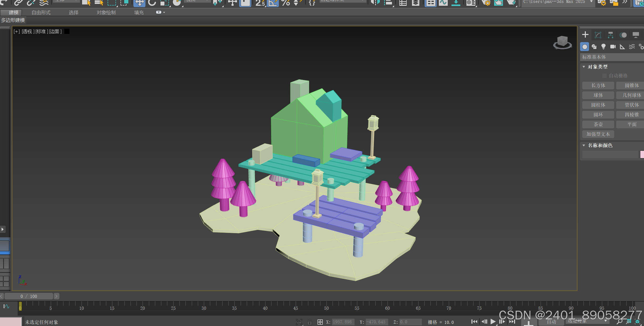Click the 茶壶 primitive button
This screenshot has width=644, height=326.
pyautogui.click(x=598, y=124)
